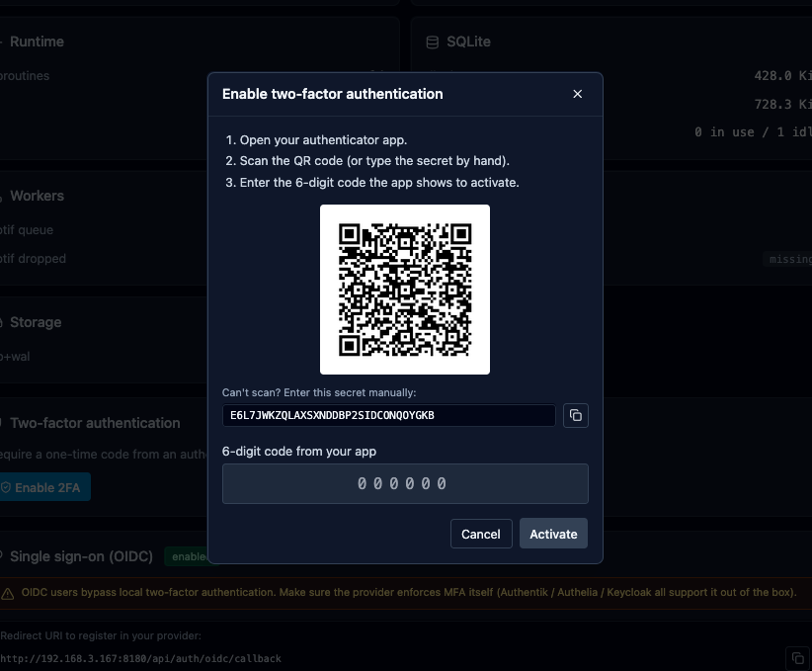
Task: Click the manual secret text field
Action: 389,415
